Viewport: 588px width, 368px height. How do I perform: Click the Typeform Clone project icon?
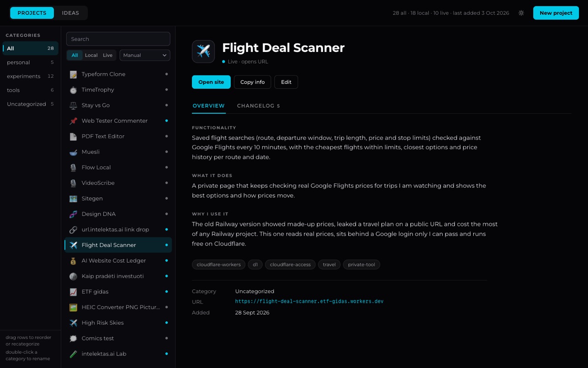pyautogui.click(x=73, y=74)
